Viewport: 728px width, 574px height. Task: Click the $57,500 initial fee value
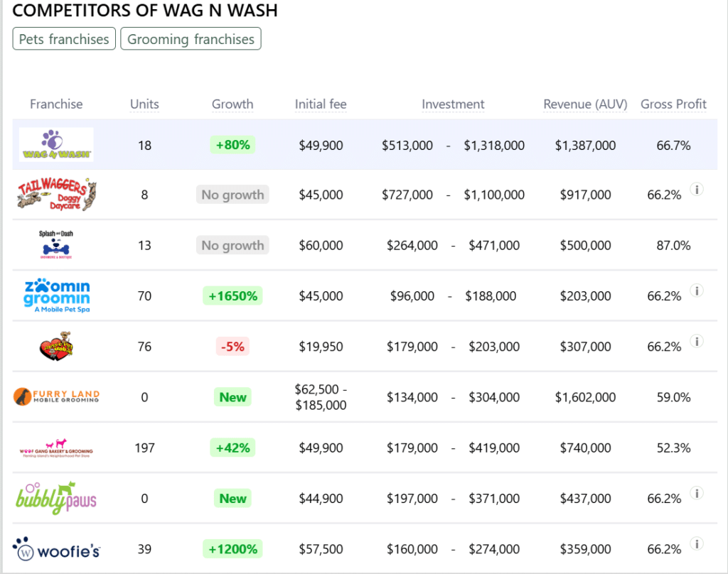click(321, 549)
